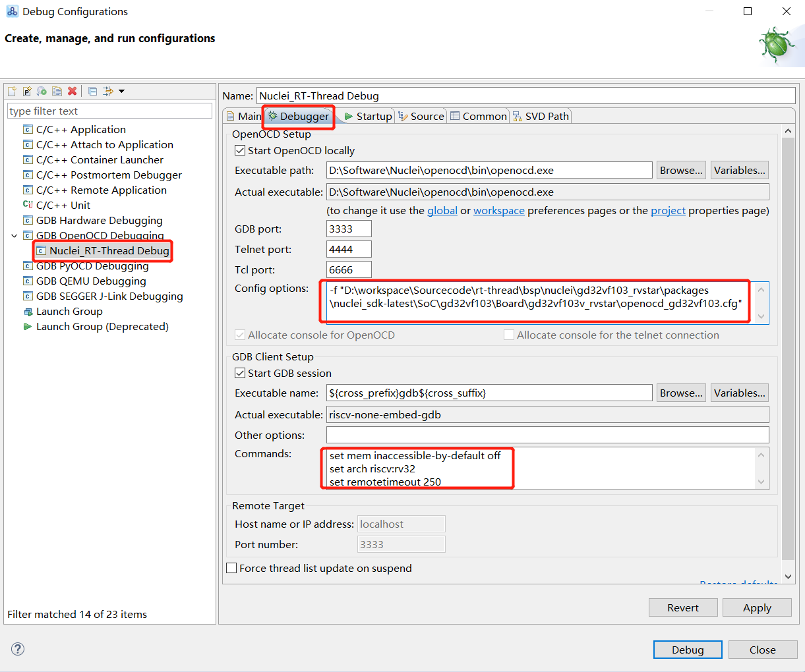
Task: Open the filter options dropdown arrow
Action: click(122, 92)
